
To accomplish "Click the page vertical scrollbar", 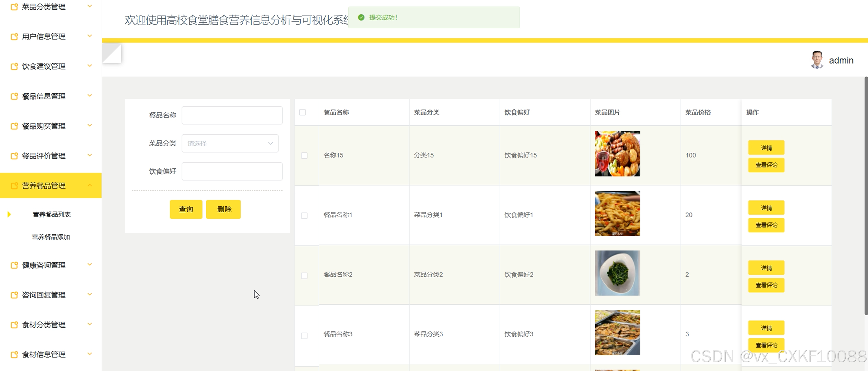I will coord(866,195).
